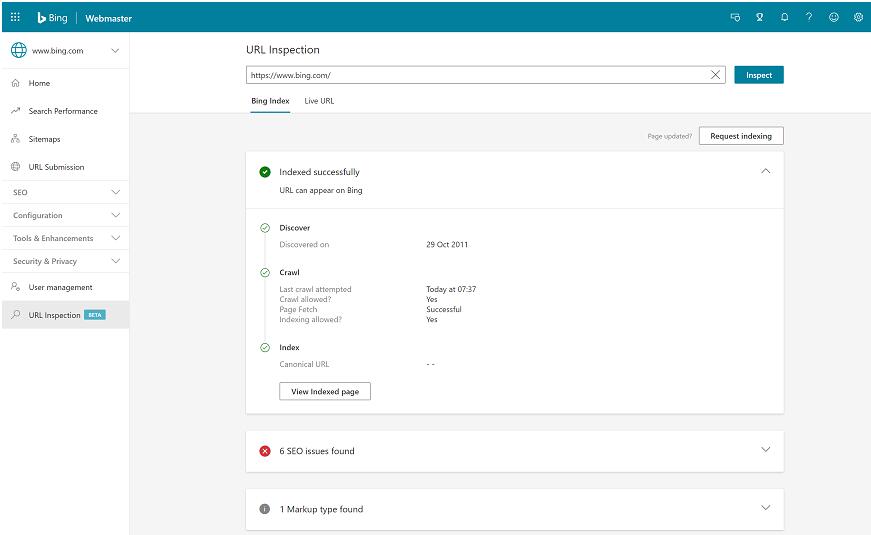This screenshot has width=871, height=535.
Task: Click the Home house icon in sidebar
Action: tap(16, 83)
